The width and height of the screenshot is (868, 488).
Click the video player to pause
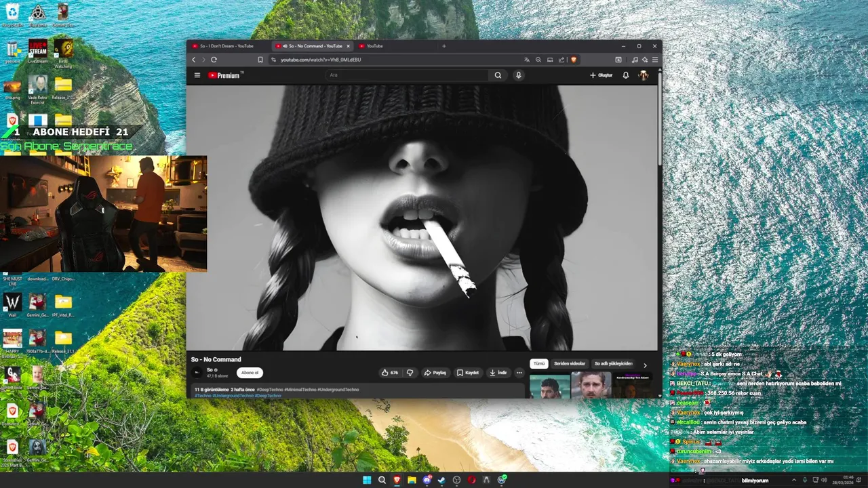[422, 218]
